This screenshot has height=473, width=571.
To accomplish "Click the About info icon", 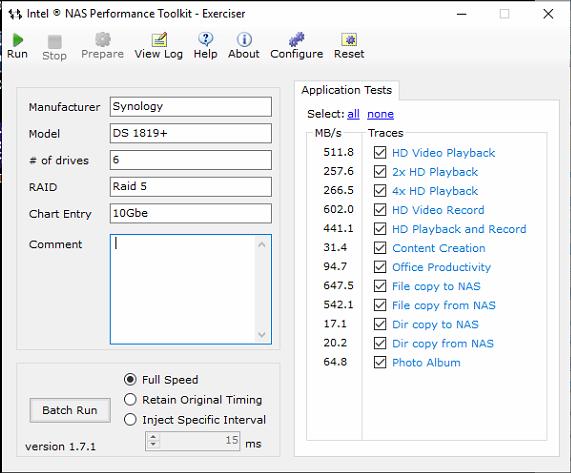I will (x=244, y=39).
